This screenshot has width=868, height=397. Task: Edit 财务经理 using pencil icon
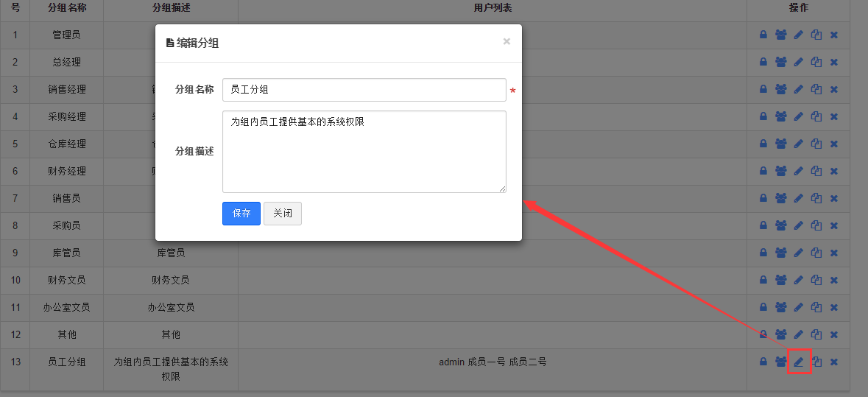click(798, 171)
